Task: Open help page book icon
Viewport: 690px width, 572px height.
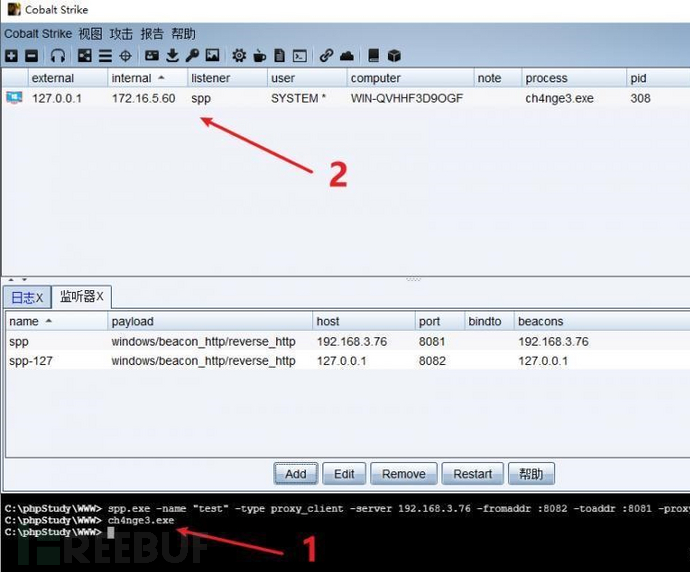Action: (x=373, y=56)
